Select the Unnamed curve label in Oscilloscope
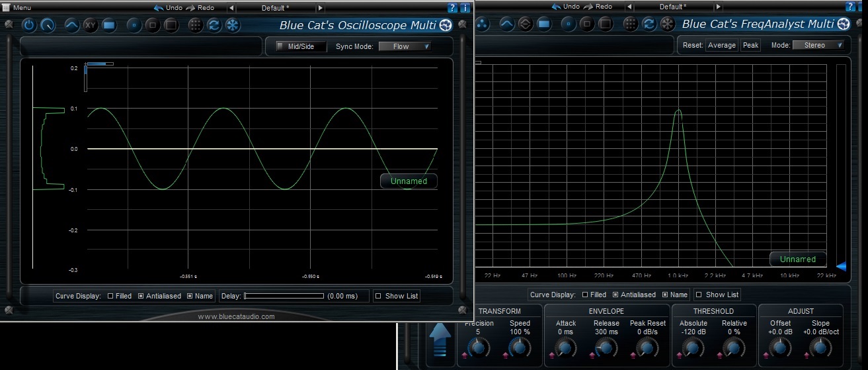Viewport: 868px width, 370px height. click(409, 181)
